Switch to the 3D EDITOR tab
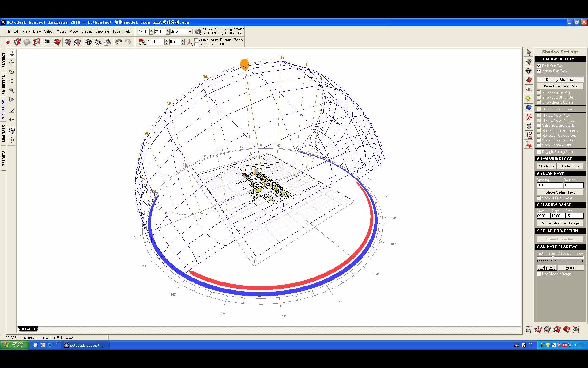The width and height of the screenshot is (588, 368). (x=3, y=84)
